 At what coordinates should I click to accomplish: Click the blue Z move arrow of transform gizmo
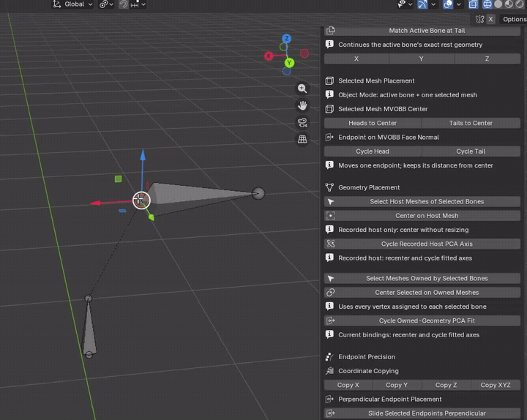coord(143,155)
